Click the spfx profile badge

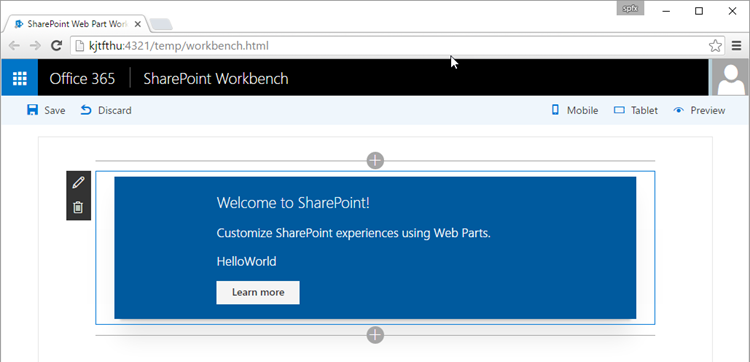pyautogui.click(x=630, y=9)
